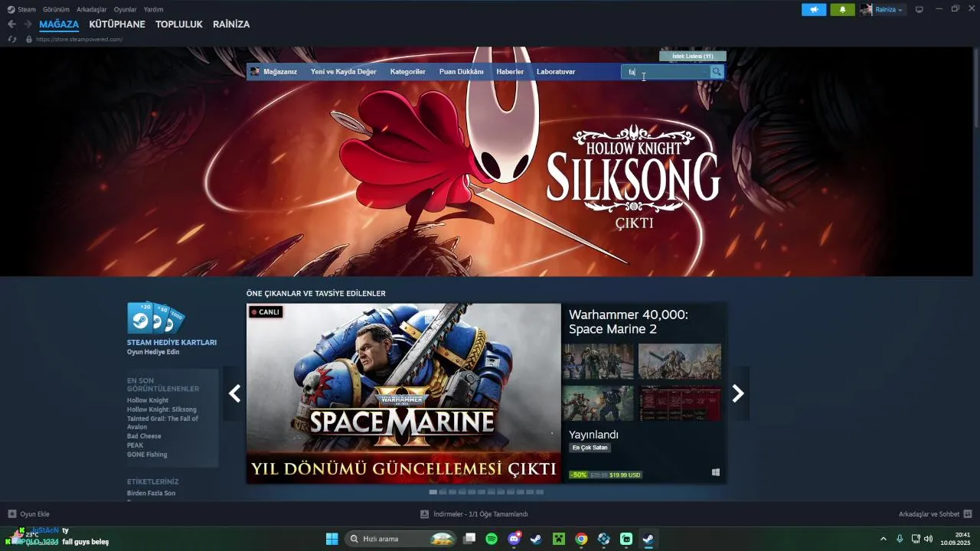The height and width of the screenshot is (551, 980).
Task: Open recently viewed Hollow Knight: Silksong link
Action: [162, 409]
